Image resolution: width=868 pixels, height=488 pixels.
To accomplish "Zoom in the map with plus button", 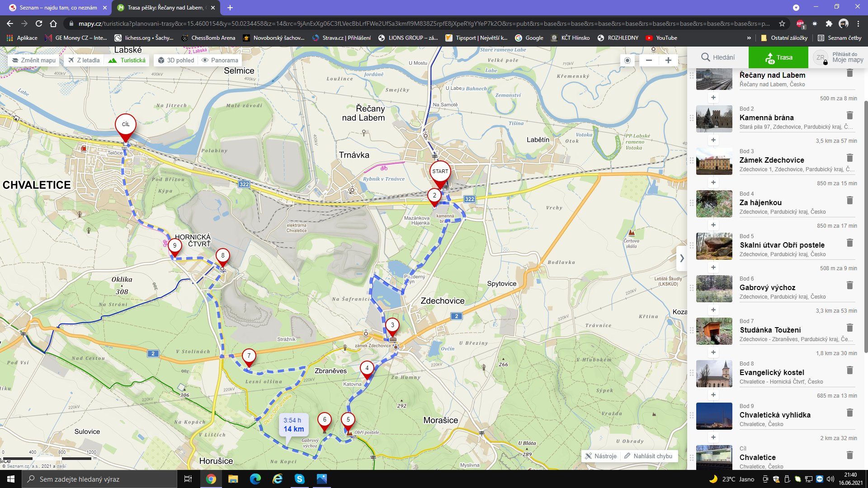I will click(x=668, y=61).
